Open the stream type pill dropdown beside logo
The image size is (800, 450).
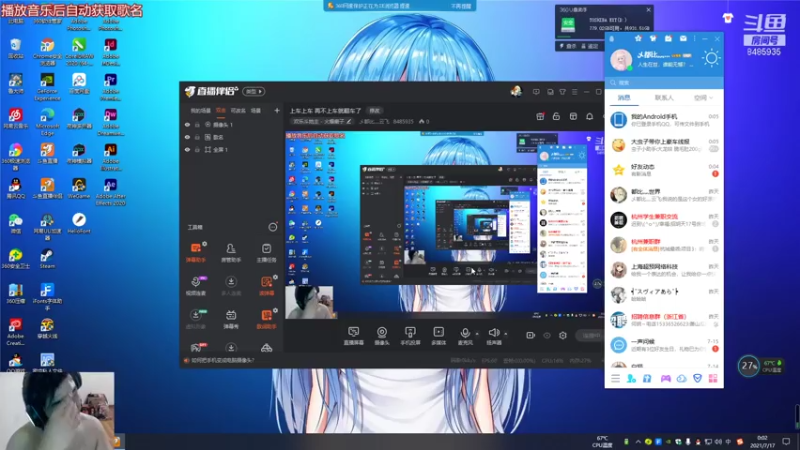[x=254, y=91]
